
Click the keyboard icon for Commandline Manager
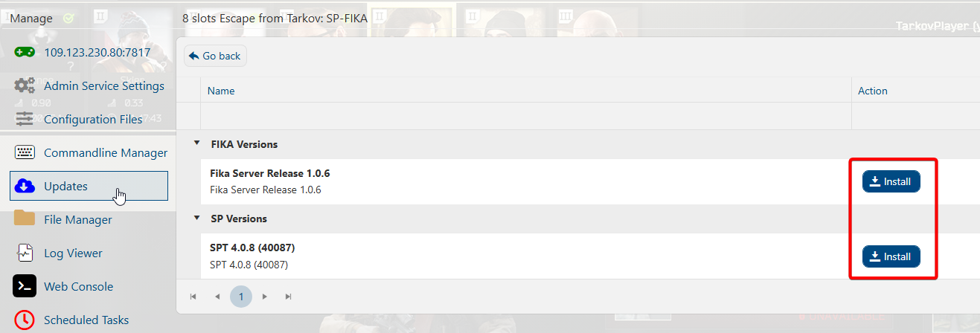point(25,152)
